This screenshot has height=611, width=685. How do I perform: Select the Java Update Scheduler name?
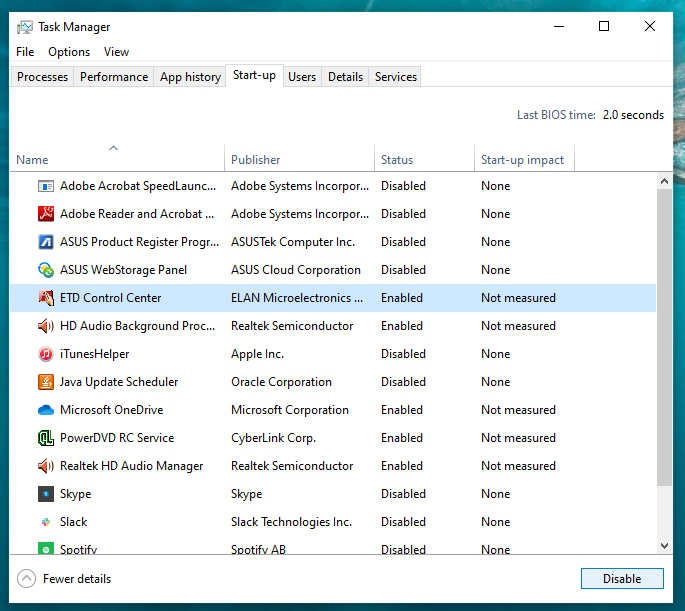[x=119, y=382]
